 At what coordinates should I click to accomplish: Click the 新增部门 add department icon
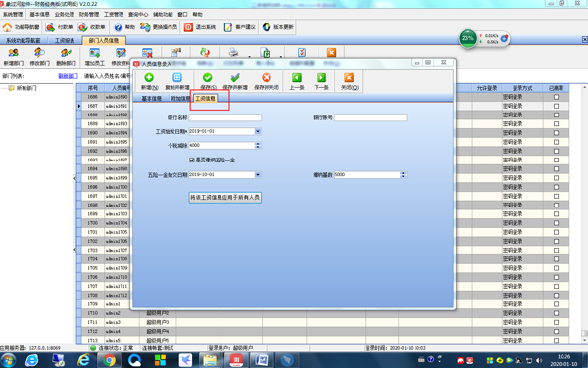click(13, 53)
